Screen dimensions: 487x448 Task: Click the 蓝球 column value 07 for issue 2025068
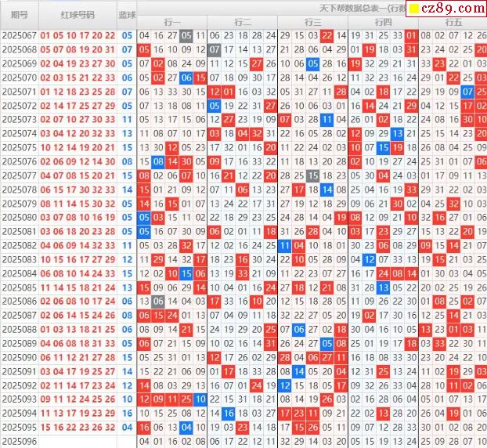tap(127, 49)
